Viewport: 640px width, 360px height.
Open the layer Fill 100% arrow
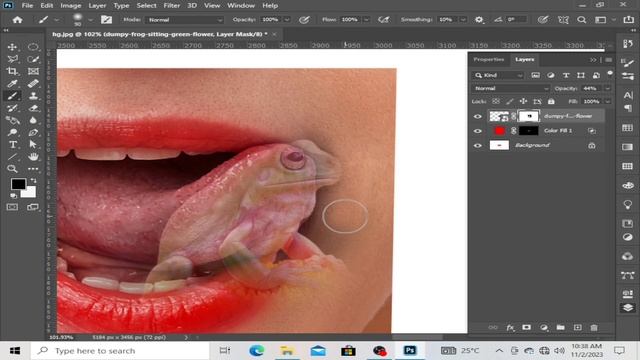point(607,101)
